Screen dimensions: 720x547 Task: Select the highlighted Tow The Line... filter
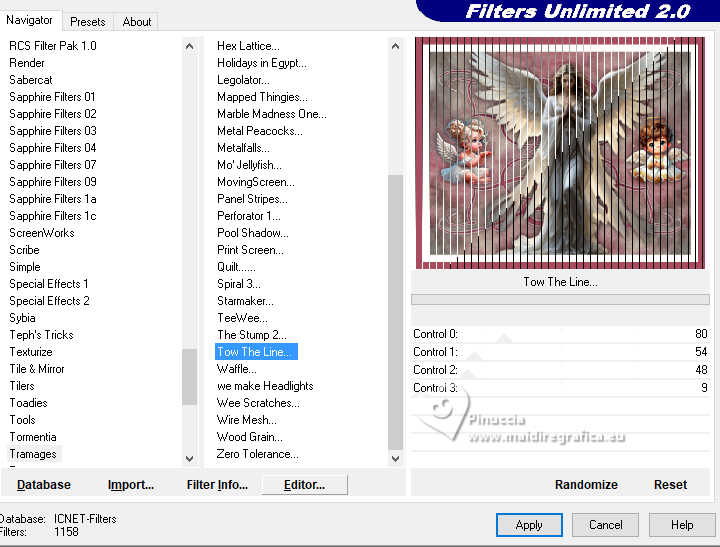(x=256, y=352)
